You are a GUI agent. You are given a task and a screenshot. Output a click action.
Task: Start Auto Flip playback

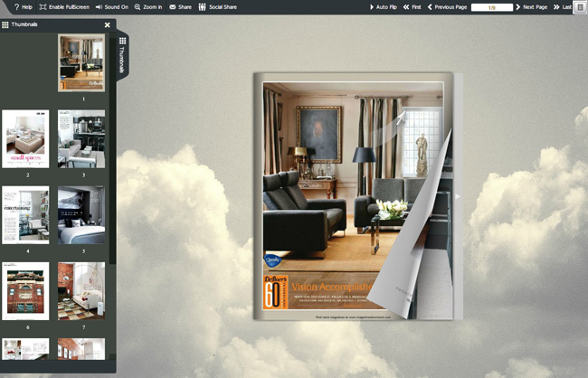tap(384, 6)
